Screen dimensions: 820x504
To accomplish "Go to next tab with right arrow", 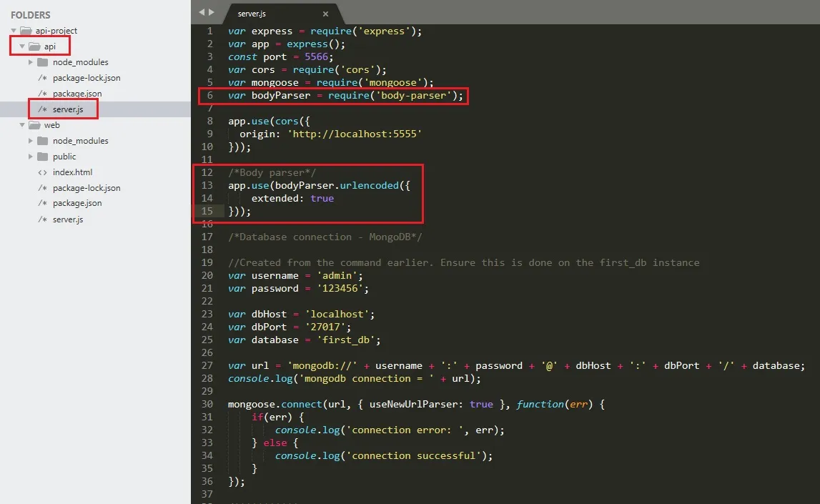I will pos(212,12).
